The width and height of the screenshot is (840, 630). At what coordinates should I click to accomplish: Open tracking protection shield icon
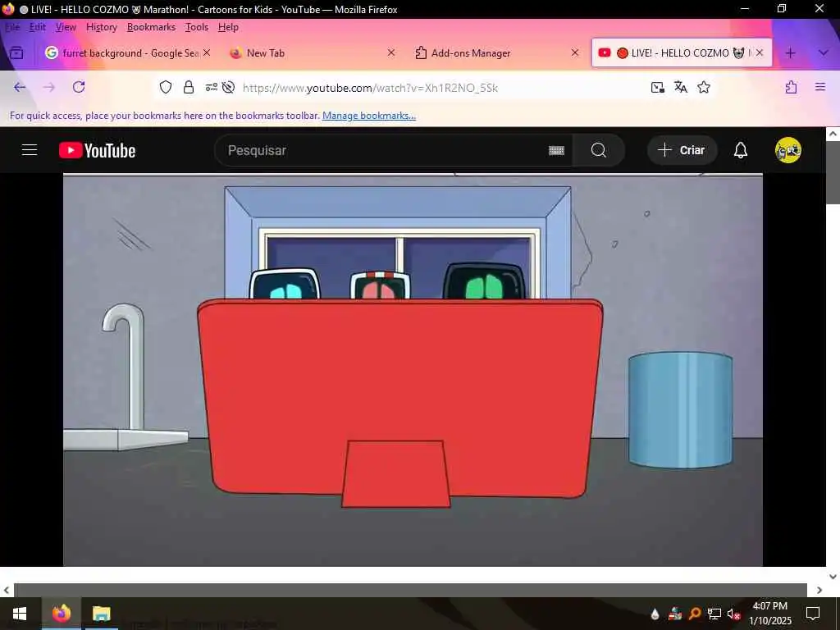[166, 87]
